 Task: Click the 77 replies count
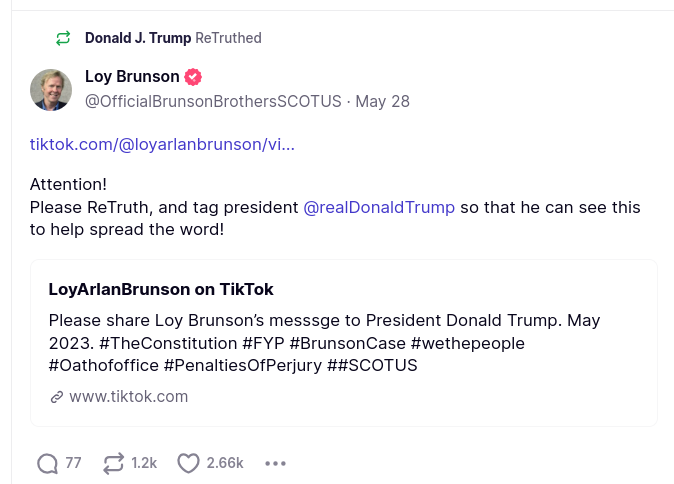pyautogui.click(x=73, y=463)
